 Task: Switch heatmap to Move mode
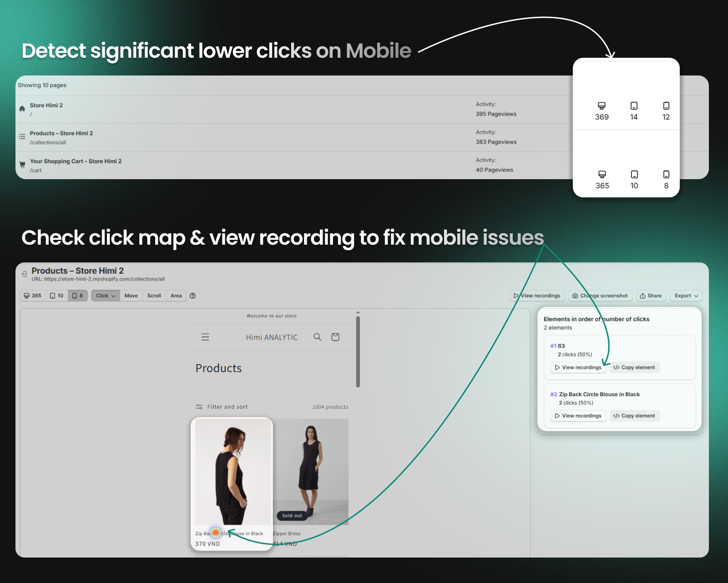(x=131, y=296)
